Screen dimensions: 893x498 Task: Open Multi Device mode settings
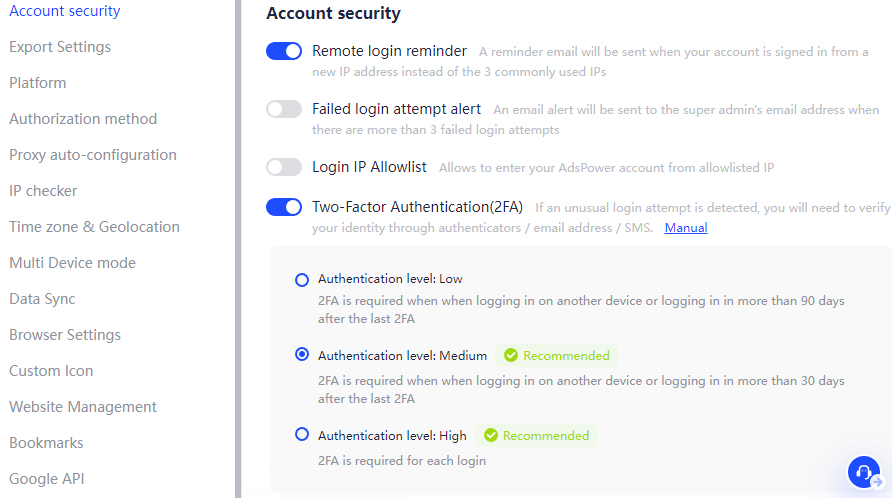pos(72,263)
